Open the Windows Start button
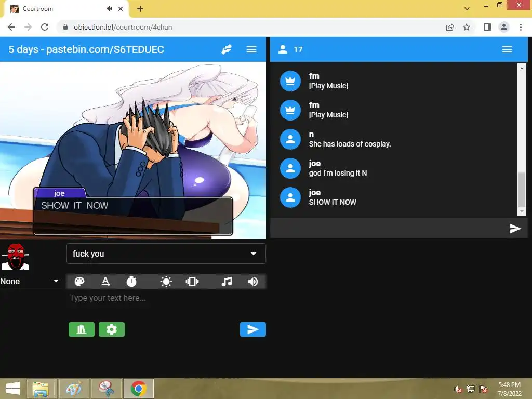Image resolution: width=532 pixels, height=399 pixels. (13, 389)
